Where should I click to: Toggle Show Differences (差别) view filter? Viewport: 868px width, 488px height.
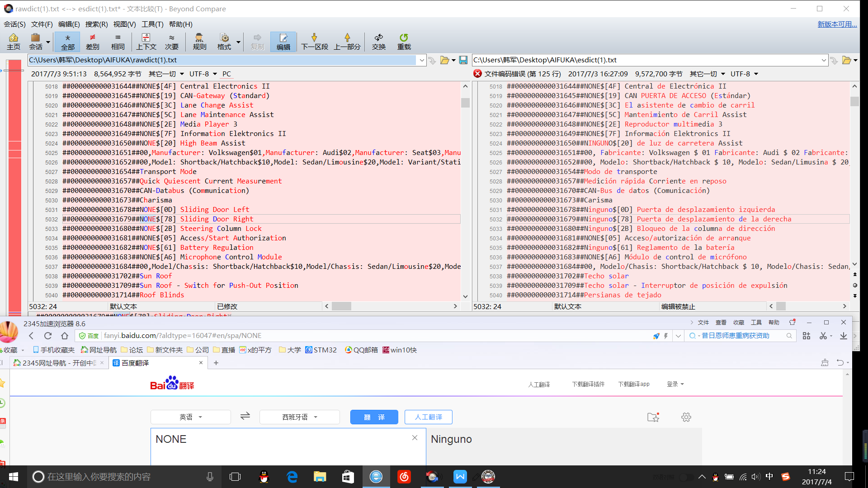[93, 42]
